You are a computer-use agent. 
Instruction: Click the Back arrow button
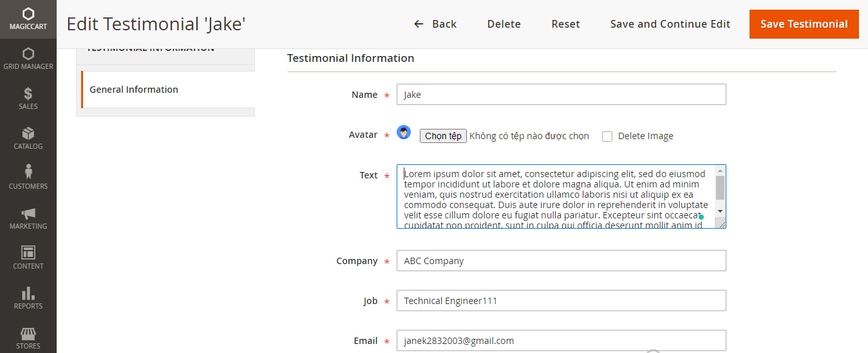pyautogui.click(x=435, y=24)
